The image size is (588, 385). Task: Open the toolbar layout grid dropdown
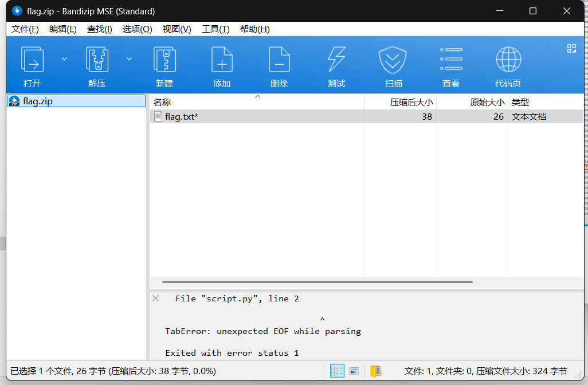point(571,49)
